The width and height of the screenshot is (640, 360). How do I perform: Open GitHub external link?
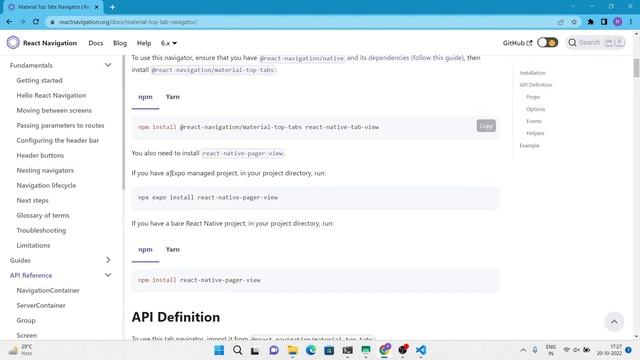517,43
